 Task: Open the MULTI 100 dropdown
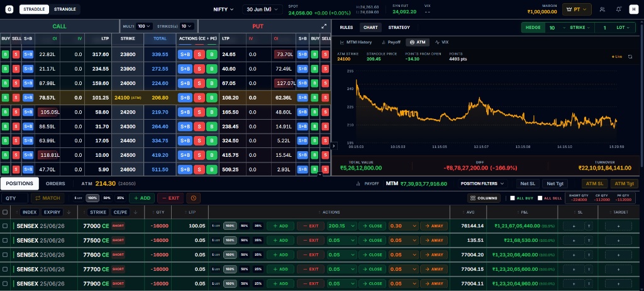pyautogui.click(x=144, y=26)
